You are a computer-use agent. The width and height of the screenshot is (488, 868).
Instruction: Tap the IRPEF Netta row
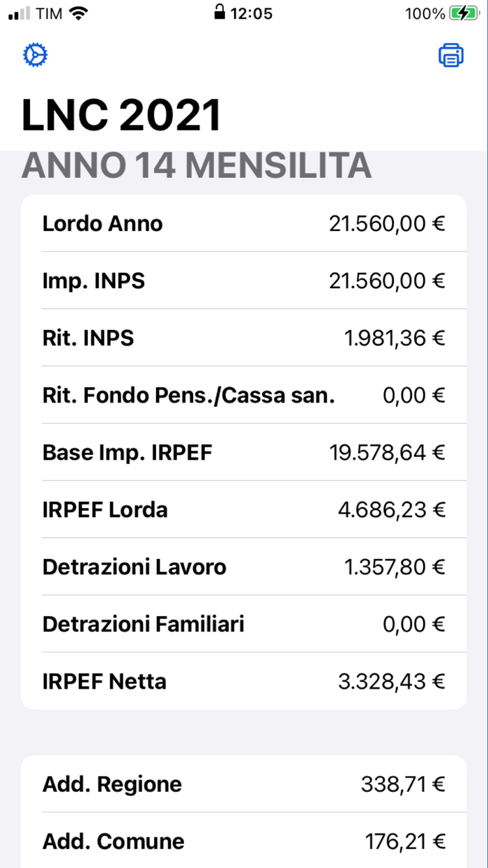(x=243, y=681)
